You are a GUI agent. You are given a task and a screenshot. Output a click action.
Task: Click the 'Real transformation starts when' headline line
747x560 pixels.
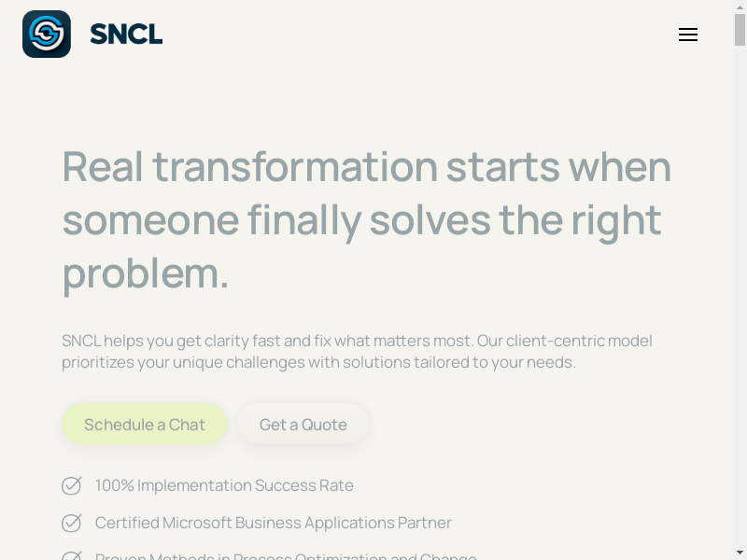(366, 167)
